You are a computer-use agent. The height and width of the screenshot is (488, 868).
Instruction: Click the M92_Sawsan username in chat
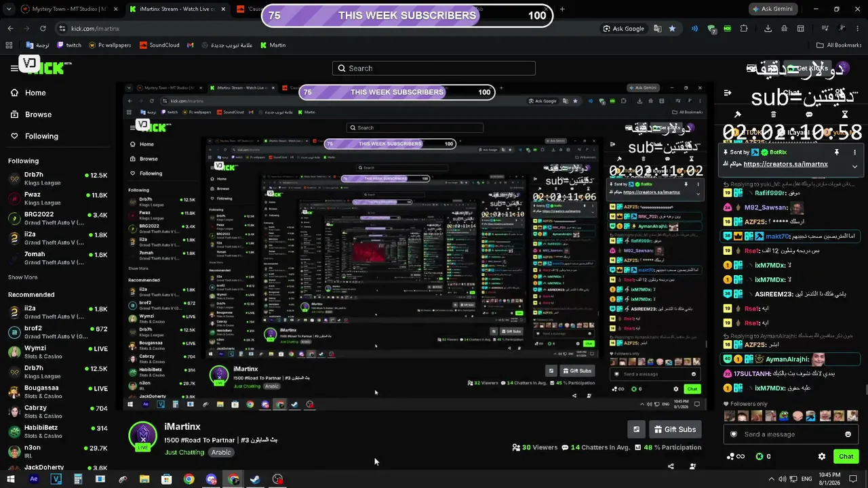[764, 207]
